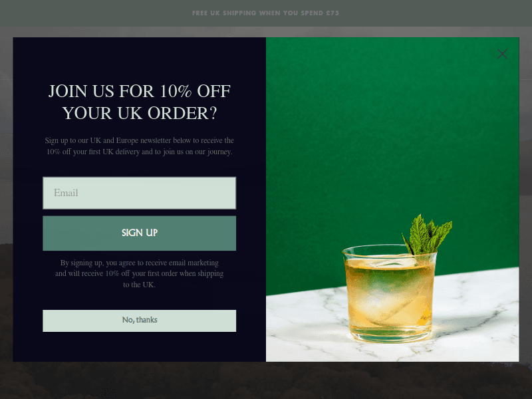Submit the form with the SIGN UP button
The image size is (532, 399).
click(x=139, y=233)
